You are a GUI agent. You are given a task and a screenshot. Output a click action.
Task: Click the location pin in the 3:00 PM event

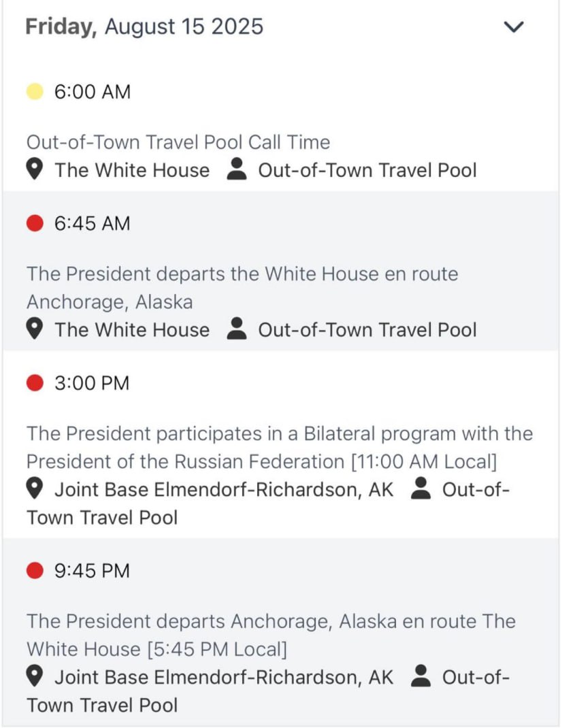click(35, 489)
